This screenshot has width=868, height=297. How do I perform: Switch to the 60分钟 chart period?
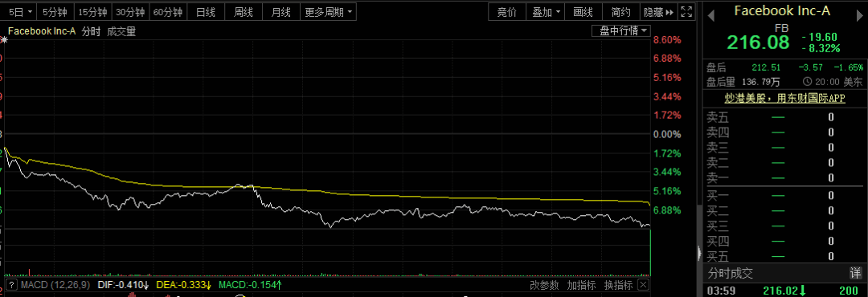tap(168, 11)
